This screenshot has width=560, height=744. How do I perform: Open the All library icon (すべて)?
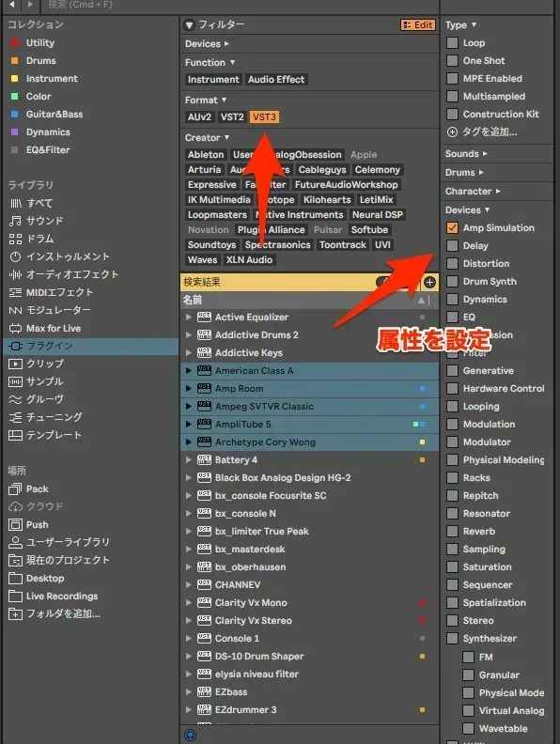coord(15,203)
